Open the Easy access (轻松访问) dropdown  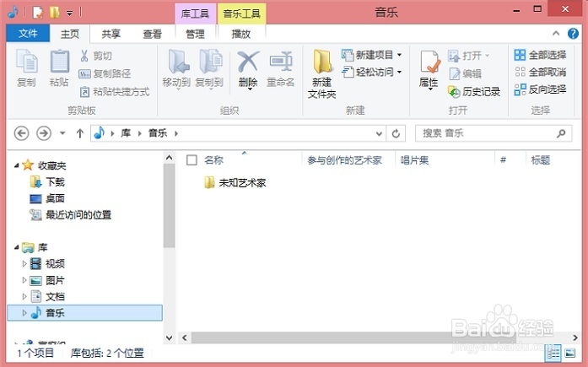click(x=372, y=72)
